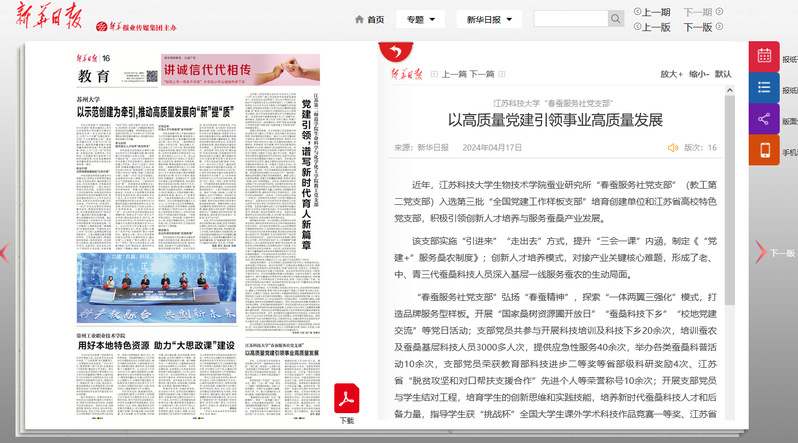Image resolution: width=798 pixels, height=443 pixels.
Task: Click the purple share icon
Action: point(764,119)
